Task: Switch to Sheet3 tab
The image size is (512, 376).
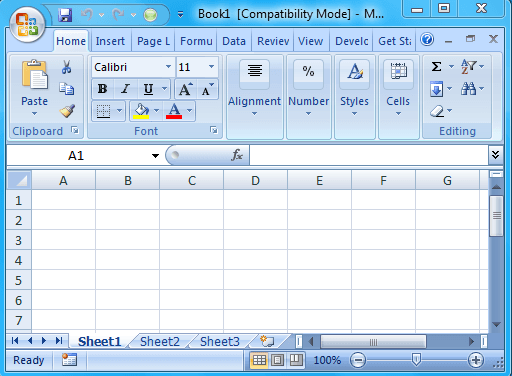Action: click(x=220, y=341)
